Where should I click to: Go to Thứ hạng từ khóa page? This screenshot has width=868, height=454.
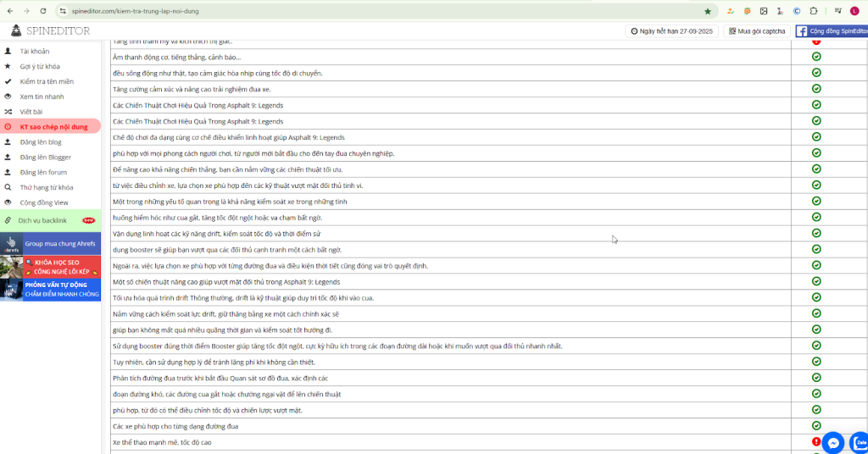pos(47,187)
